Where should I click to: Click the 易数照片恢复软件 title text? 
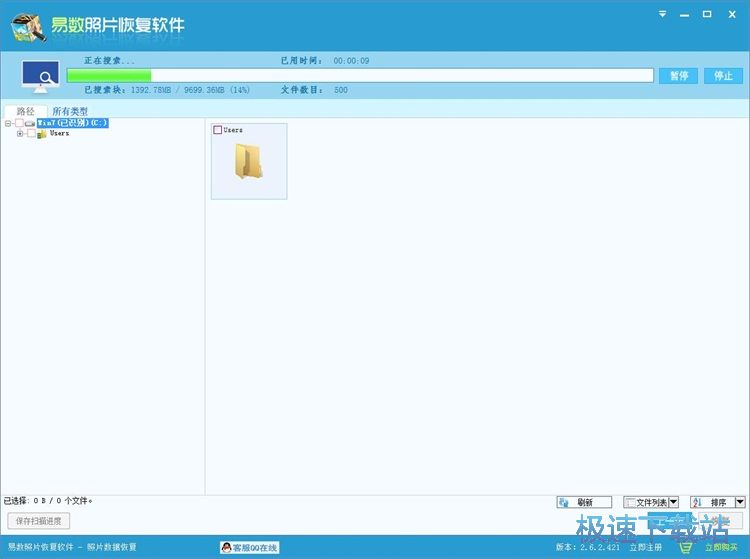tap(118, 25)
